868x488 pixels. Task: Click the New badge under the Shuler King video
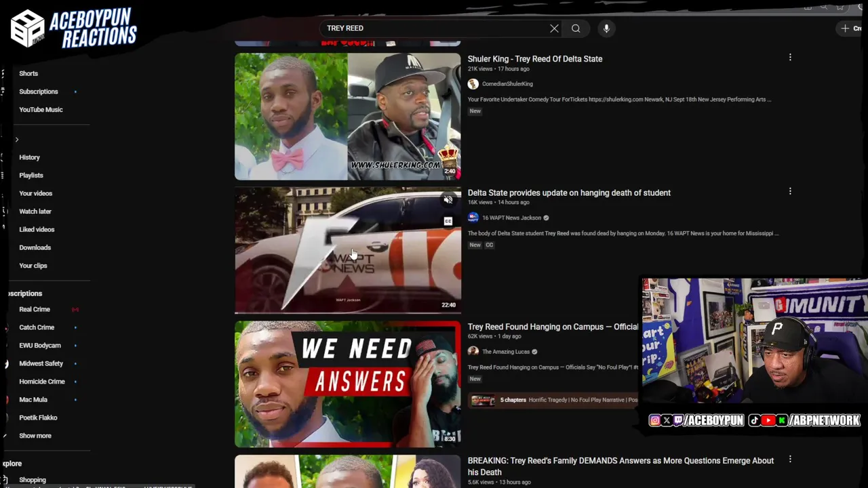(475, 111)
